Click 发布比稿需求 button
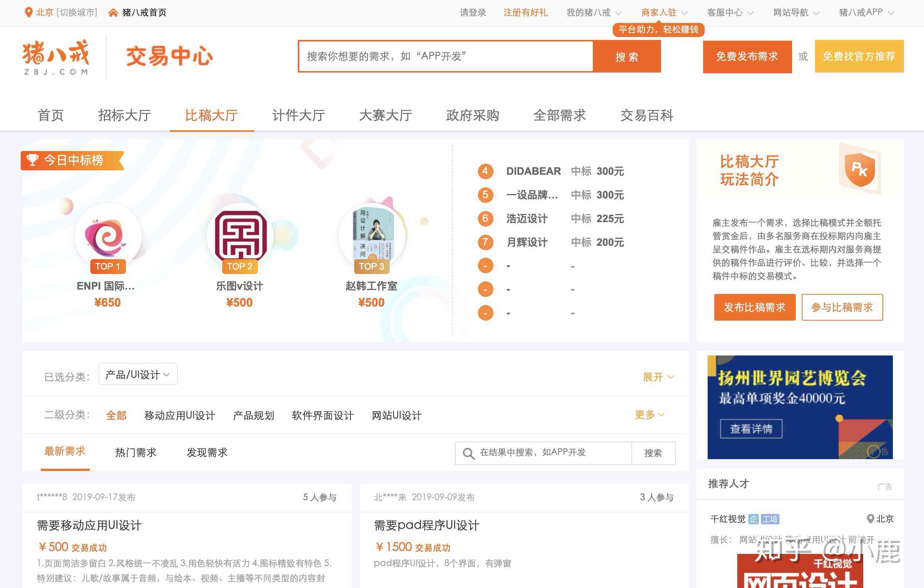924x588 pixels. (x=755, y=307)
